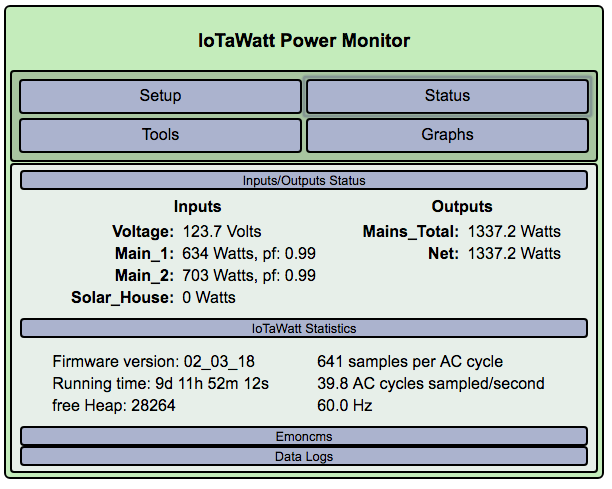Click the Status button
612x489 pixels.
(447, 96)
